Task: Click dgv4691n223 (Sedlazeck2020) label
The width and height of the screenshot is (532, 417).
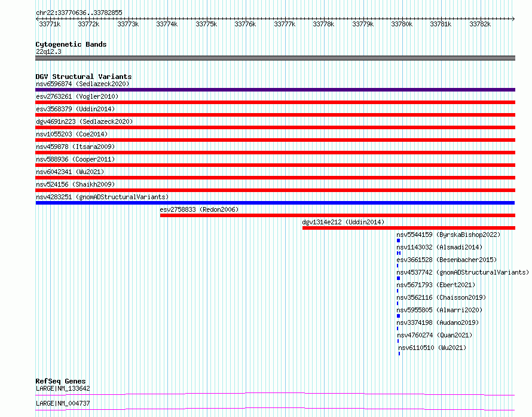Action: pyautogui.click(x=84, y=121)
